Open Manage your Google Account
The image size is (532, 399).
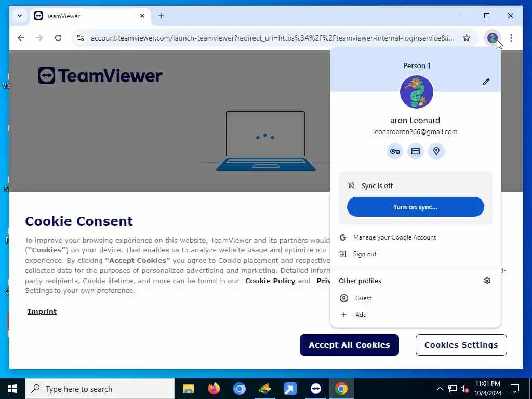(x=415, y=237)
